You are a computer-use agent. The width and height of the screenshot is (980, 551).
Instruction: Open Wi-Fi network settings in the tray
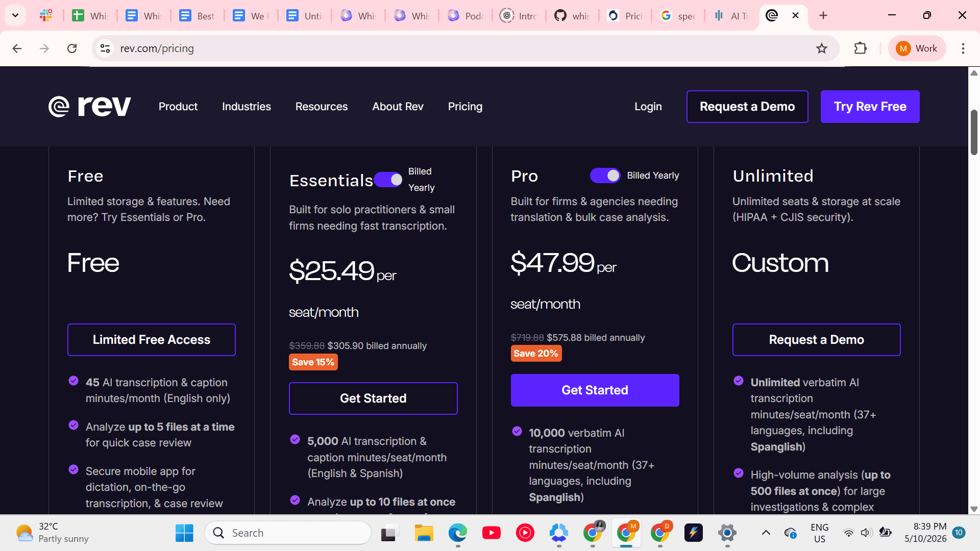pos(848,533)
